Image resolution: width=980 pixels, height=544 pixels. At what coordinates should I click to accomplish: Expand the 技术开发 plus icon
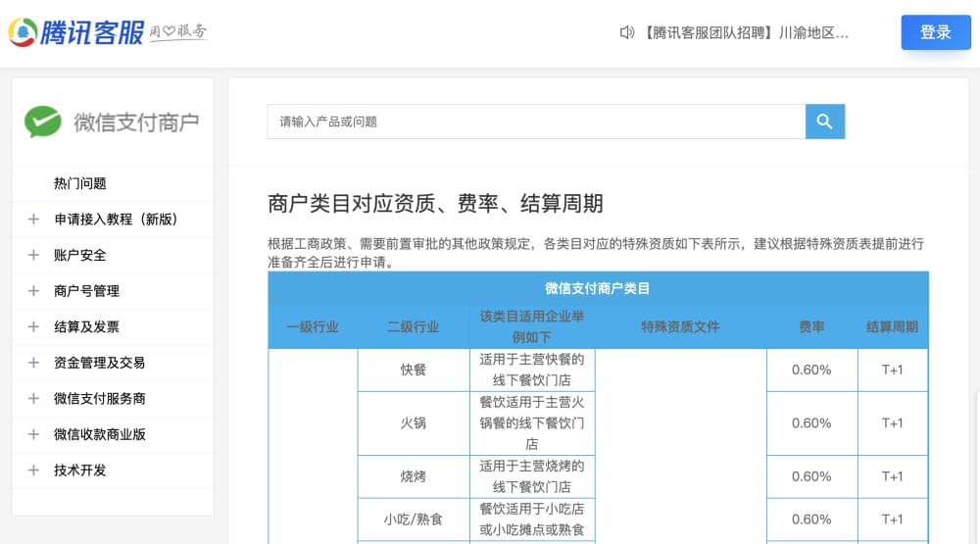coord(33,470)
